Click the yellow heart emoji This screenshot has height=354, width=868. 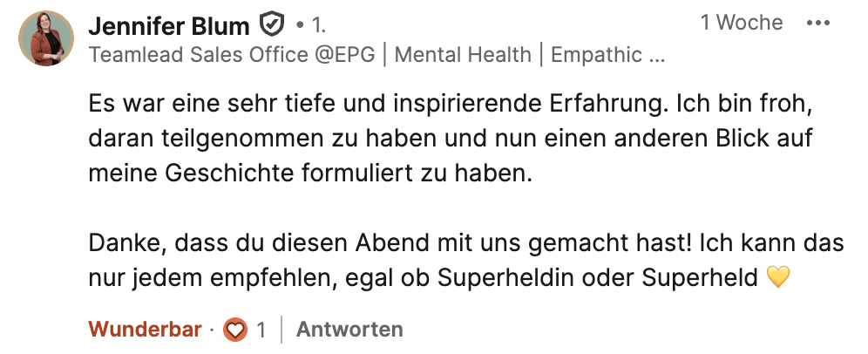click(x=777, y=277)
